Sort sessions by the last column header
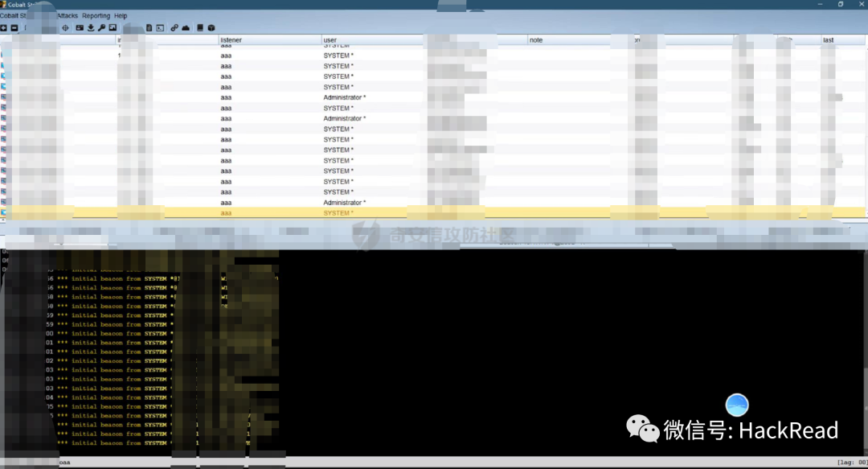The height and width of the screenshot is (469, 868). pos(843,40)
